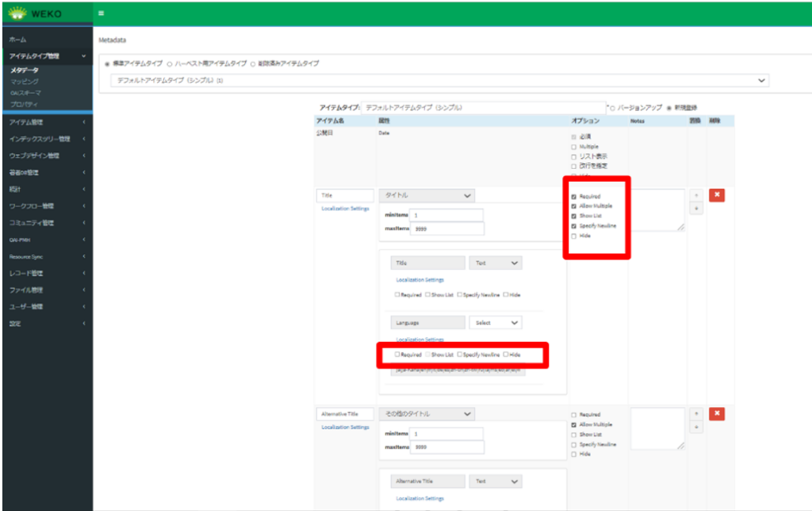Delete the Alternative Title row with red X
812x511 pixels.
click(x=716, y=414)
